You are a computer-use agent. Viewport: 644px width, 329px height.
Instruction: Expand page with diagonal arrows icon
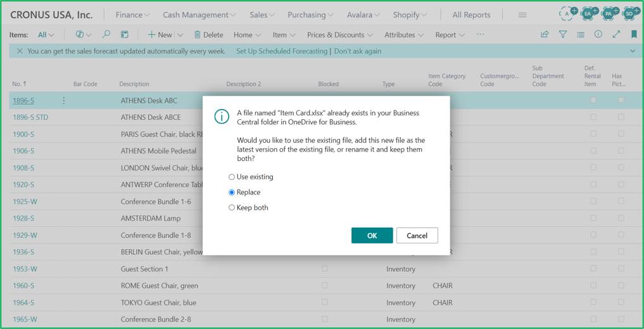click(616, 34)
